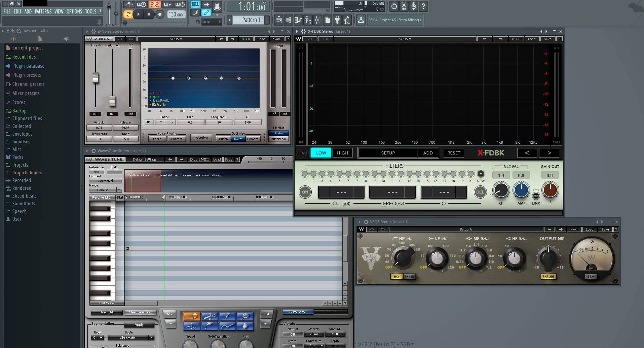The height and width of the screenshot is (348, 644).
Task: Select the pitch curve tool in Waves Tune
Action: (192, 326)
